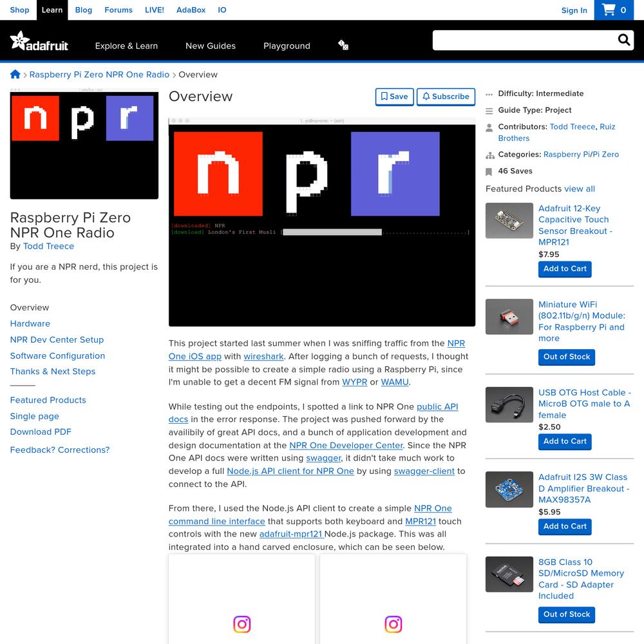The width and height of the screenshot is (644, 644).
Task: Click in the search input field
Action: 524,40
